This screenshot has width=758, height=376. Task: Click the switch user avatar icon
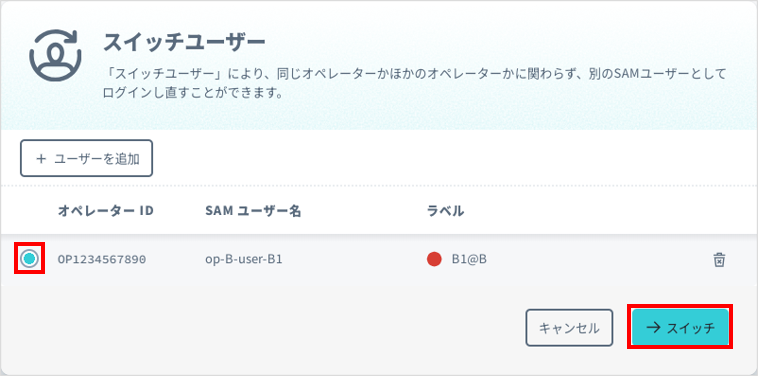coord(55,54)
